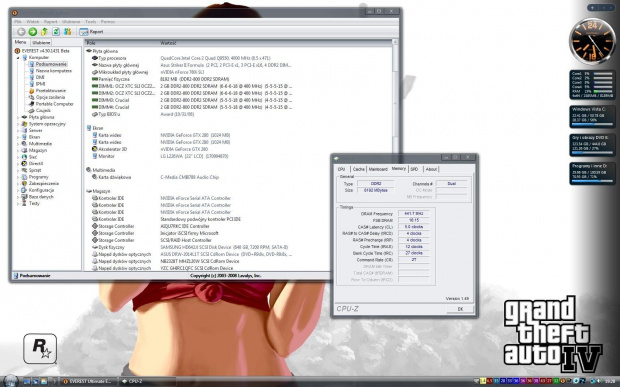This screenshot has height=387, width=620.
Task: Open the Windows Start orb
Action: (11, 381)
